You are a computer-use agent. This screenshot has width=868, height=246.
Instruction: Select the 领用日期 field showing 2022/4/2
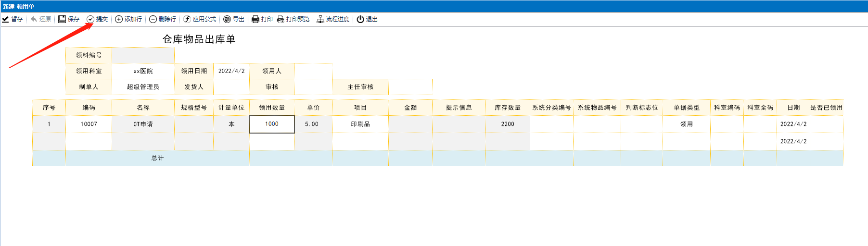pos(231,71)
